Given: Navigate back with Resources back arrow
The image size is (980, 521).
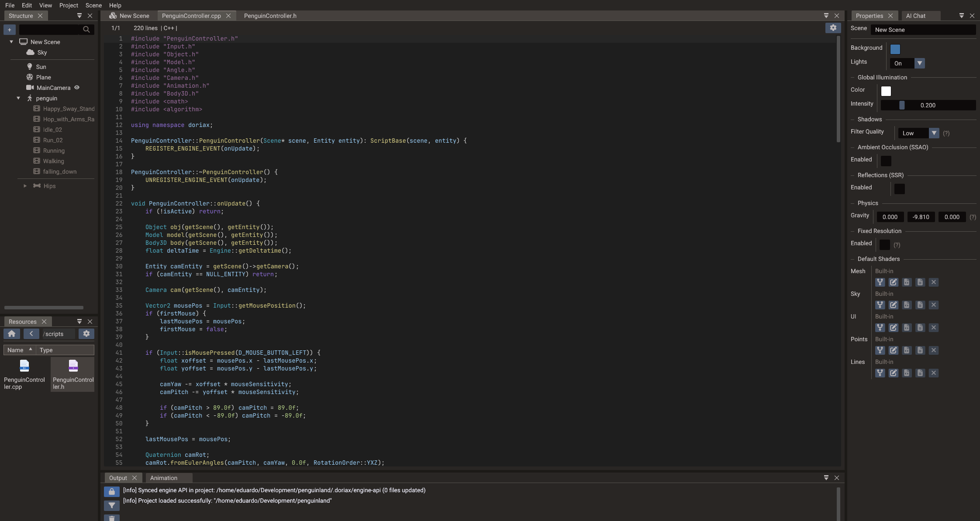Looking at the screenshot, I should pyautogui.click(x=31, y=334).
